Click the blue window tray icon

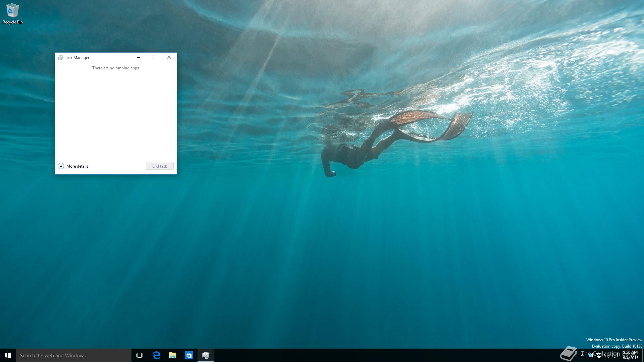(x=591, y=355)
